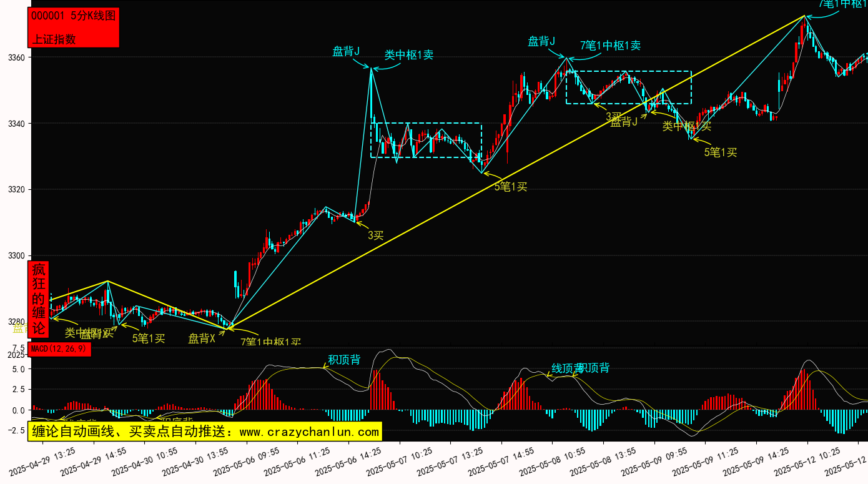
Task: Click the 5笔1买 label beside 盘背X
Action: pyautogui.click(x=149, y=338)
